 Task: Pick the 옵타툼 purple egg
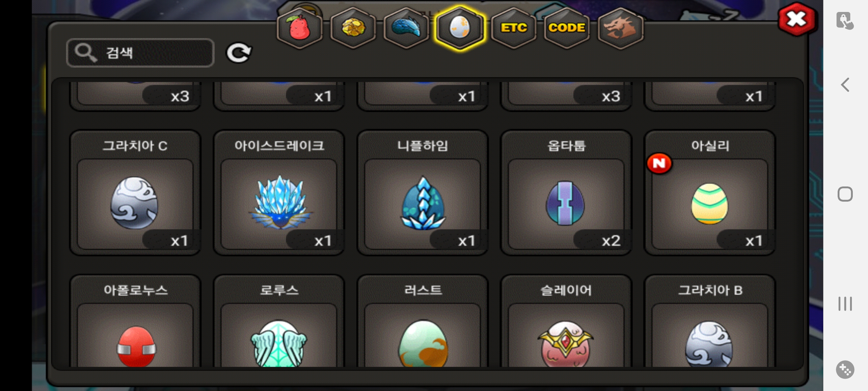566,193
